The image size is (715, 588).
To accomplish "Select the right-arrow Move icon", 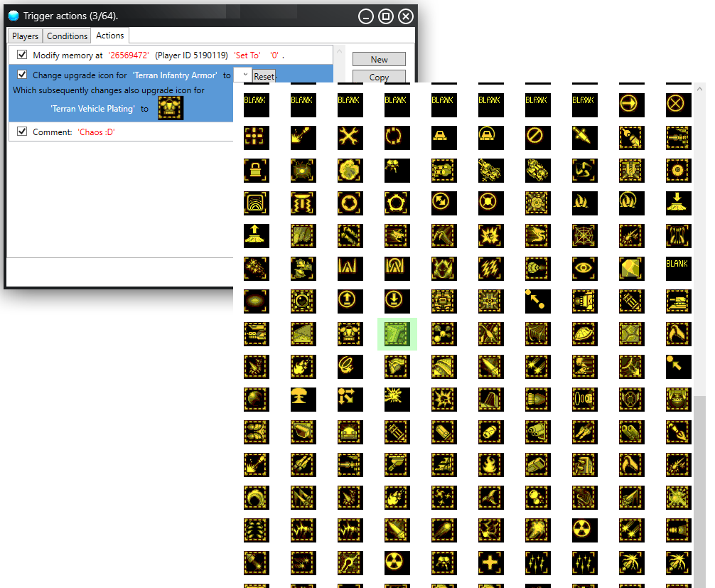I will (631, 105).
